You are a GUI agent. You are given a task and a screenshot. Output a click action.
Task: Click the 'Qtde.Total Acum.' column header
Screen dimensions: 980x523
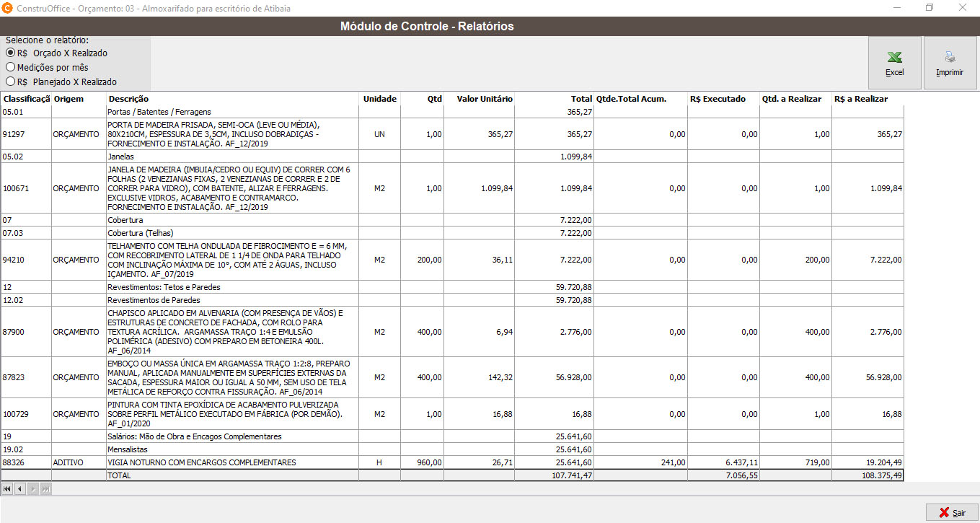pos(640,99)
